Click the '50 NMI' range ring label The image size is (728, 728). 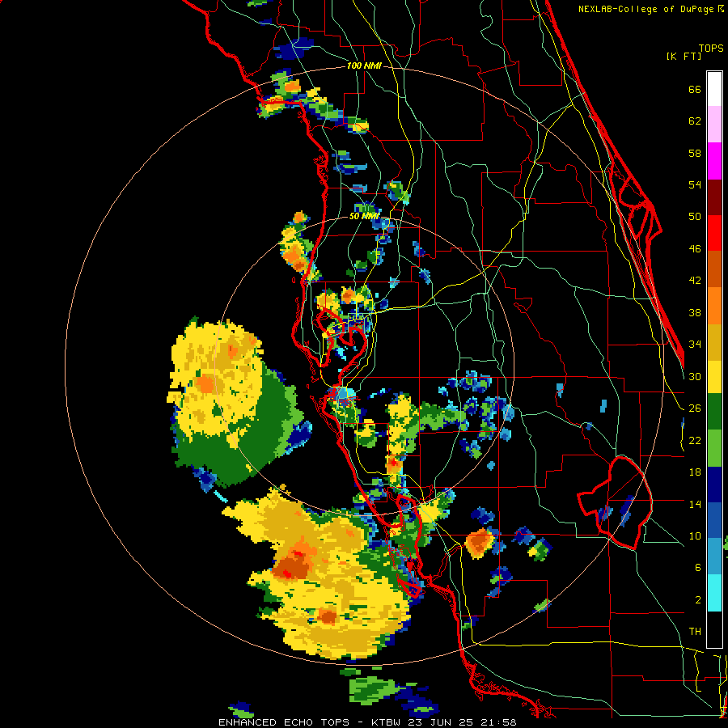tap(364, 216)
